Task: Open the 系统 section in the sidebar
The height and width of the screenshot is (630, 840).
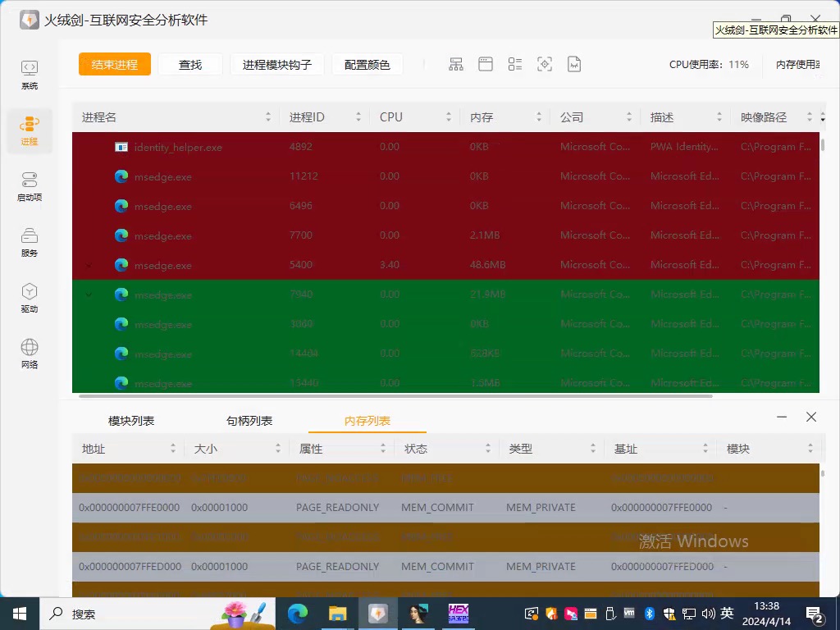Action: click(30, 75)
